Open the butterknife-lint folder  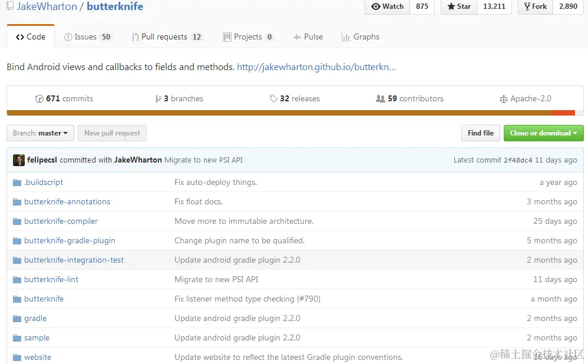pos(51,280)
